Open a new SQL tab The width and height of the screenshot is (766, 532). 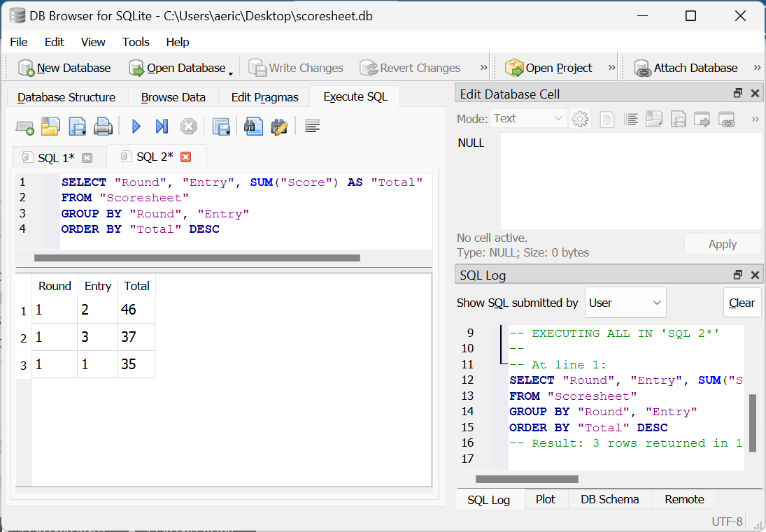[x=24, y=127]
